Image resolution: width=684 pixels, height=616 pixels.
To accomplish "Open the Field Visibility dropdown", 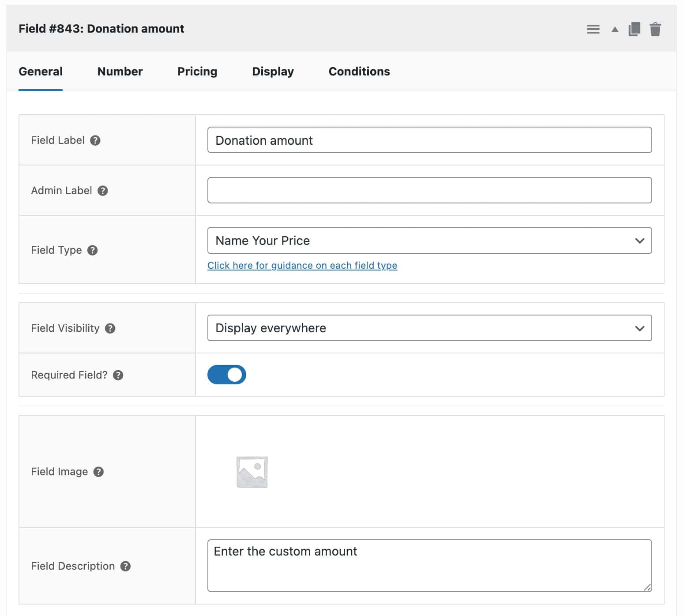I will (429, 328).
